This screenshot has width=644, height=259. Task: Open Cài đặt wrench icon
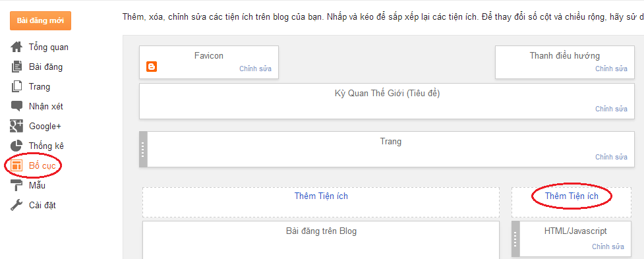(x=16, y=205)
